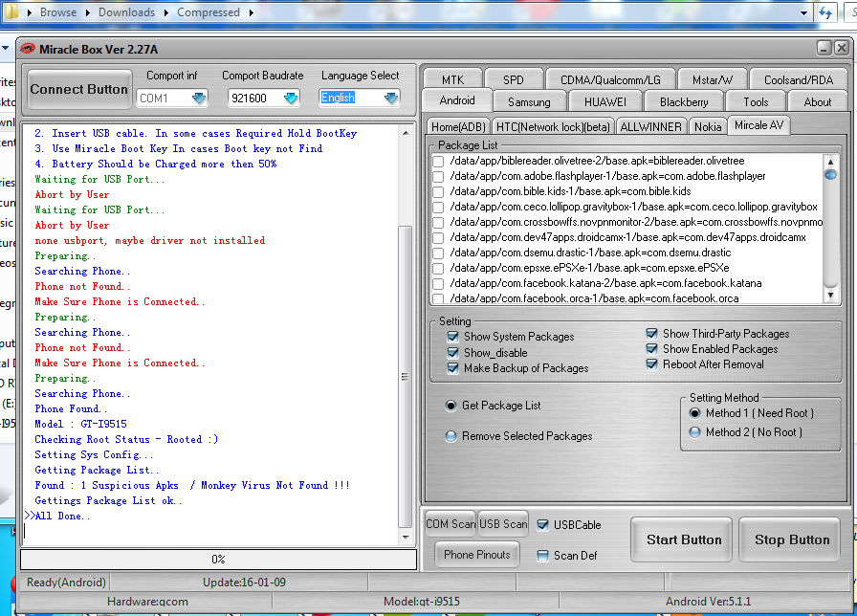This screenshot has height=616, width=857.
Task: Choose Method 1 (Need Root)
Action: click(x=694, y=413)
